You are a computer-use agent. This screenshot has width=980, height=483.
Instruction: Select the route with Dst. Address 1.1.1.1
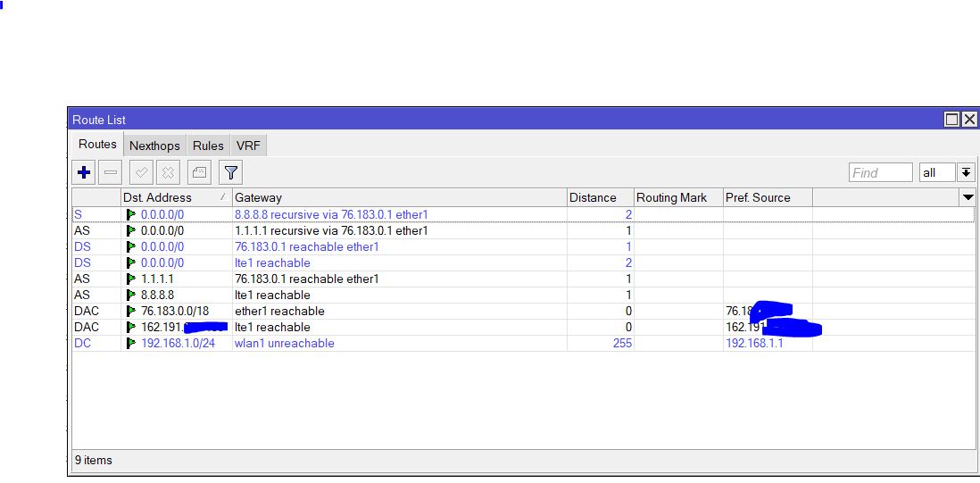pos(523,279)
